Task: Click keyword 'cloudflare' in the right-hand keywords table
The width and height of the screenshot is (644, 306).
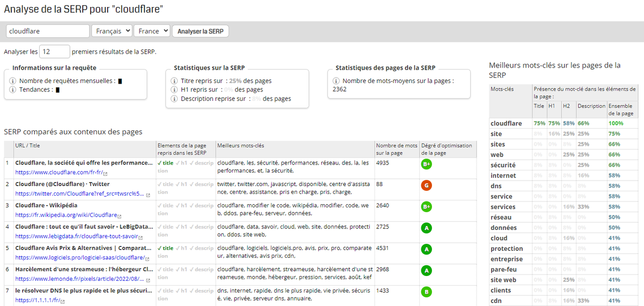Action: [x=506, y=124]
